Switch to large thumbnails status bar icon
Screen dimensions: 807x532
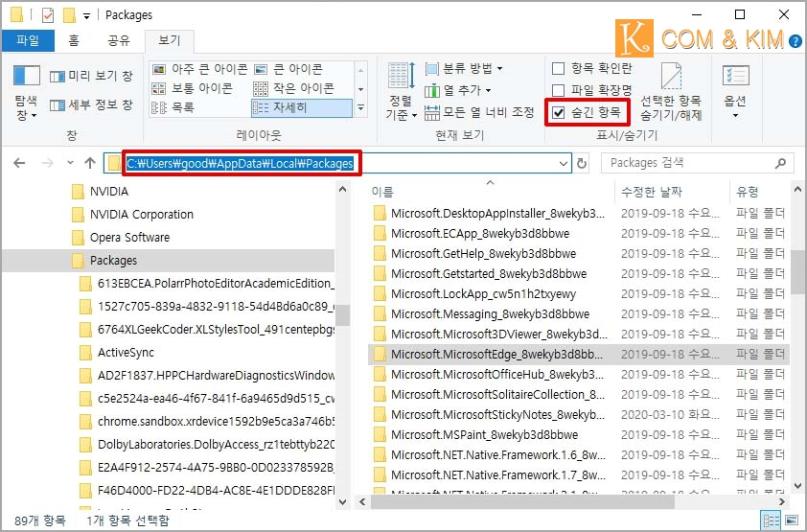(791, 520)
